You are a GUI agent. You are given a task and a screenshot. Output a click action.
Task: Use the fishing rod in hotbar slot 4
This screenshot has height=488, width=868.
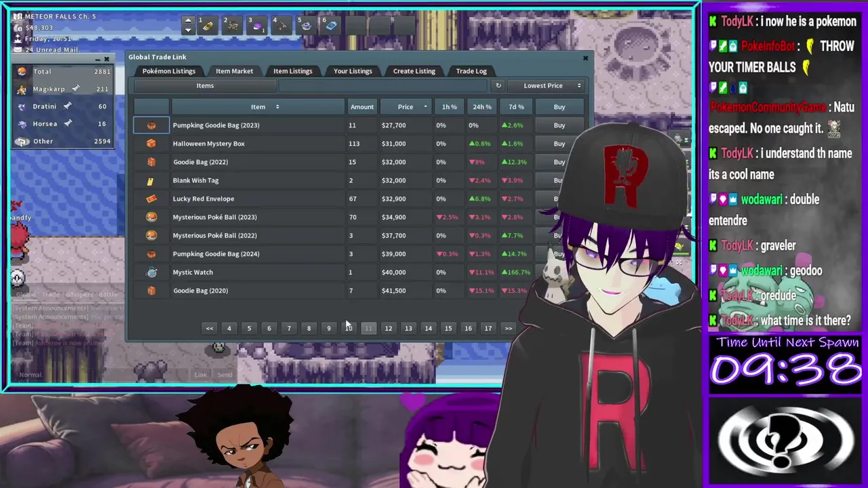point(281,26)
